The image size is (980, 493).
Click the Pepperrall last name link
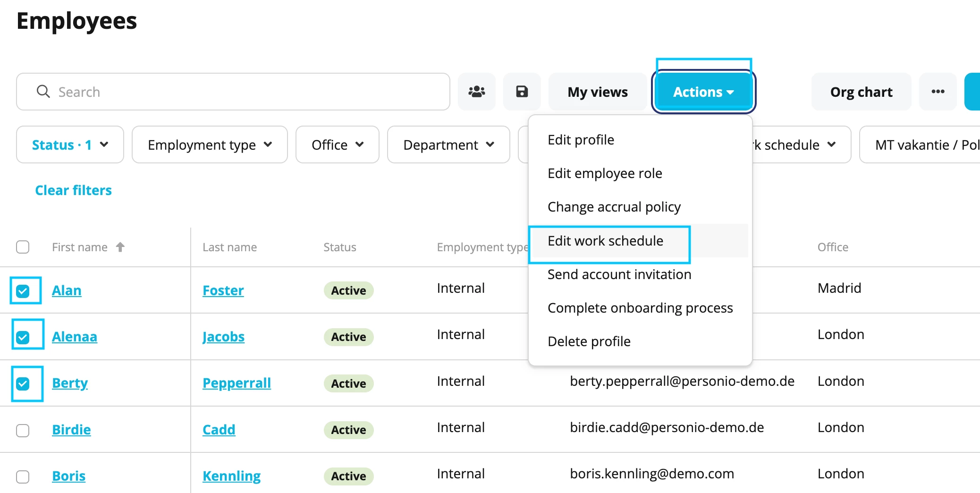pyautogui.click(x=237, y=383)
